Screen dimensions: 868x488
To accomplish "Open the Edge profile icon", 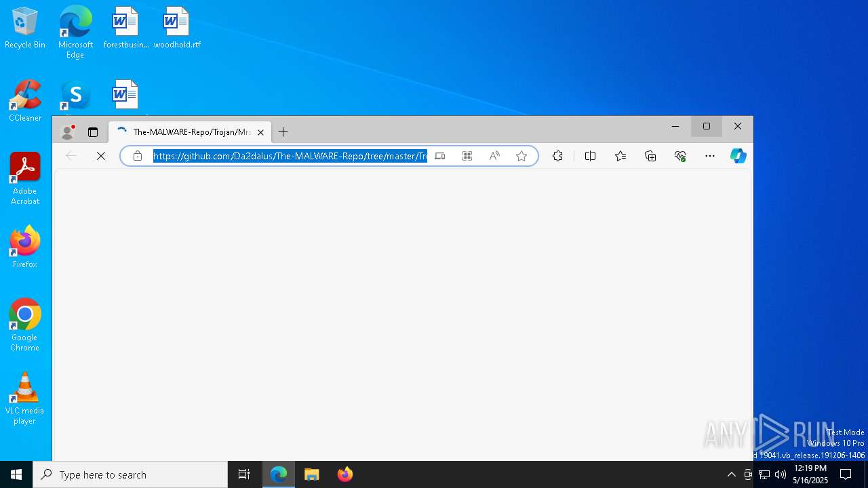I will [x=67, y=132].
